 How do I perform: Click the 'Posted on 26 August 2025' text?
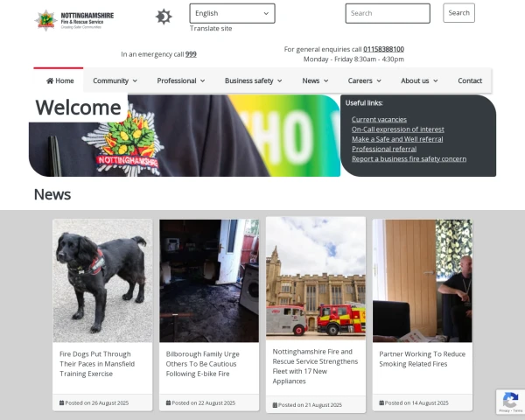point(97,402)
